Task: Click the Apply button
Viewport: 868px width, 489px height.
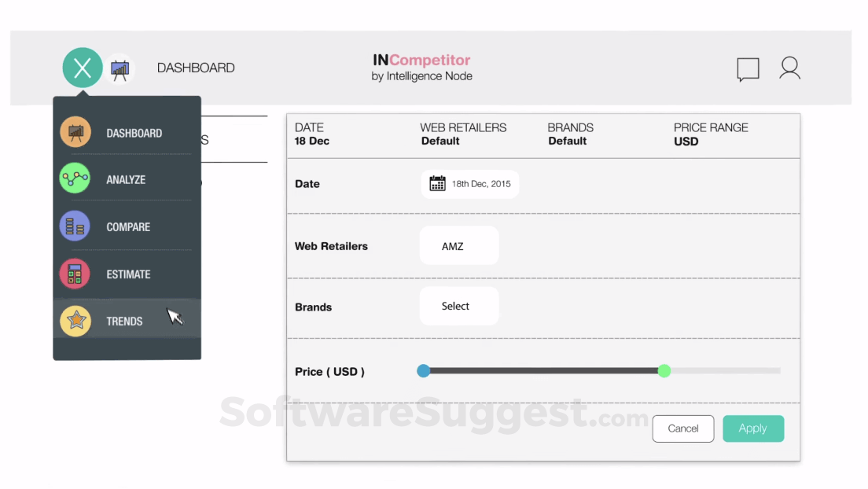Action: pos(753,428)
